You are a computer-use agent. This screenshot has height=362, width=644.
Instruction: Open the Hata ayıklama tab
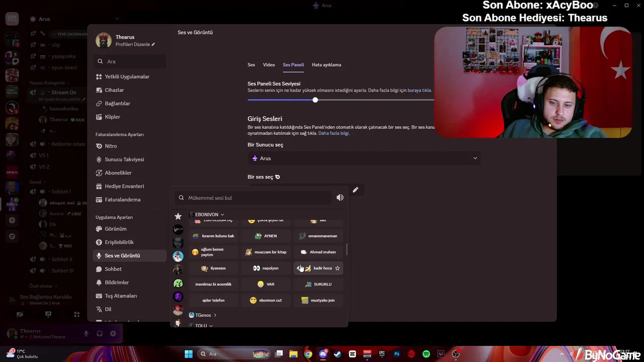327,65
